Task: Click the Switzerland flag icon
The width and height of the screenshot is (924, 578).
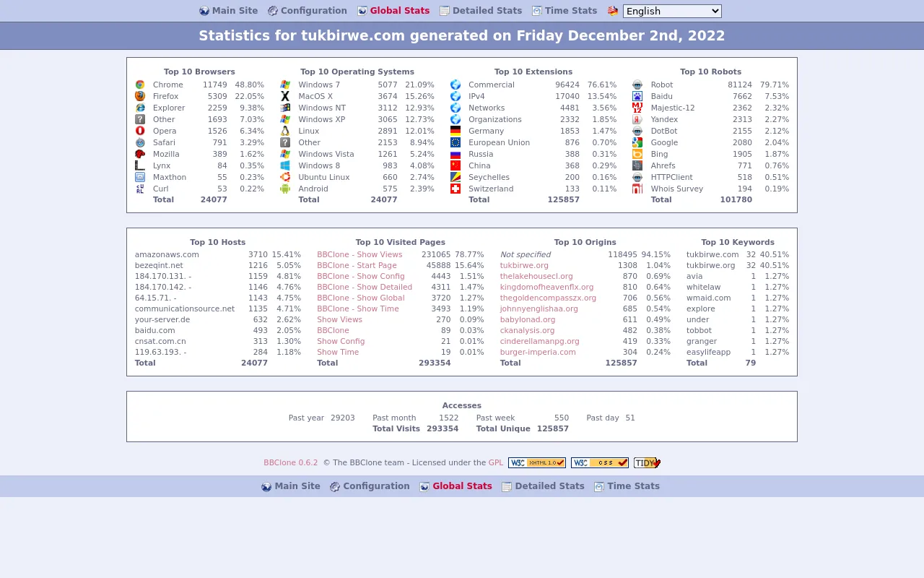Action: (x=456, y=189)
